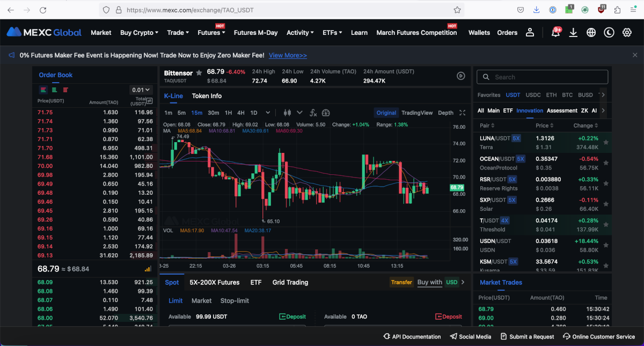Open the 1Password extension icon
Screen dimensions: 644x346
click(553, 10)
